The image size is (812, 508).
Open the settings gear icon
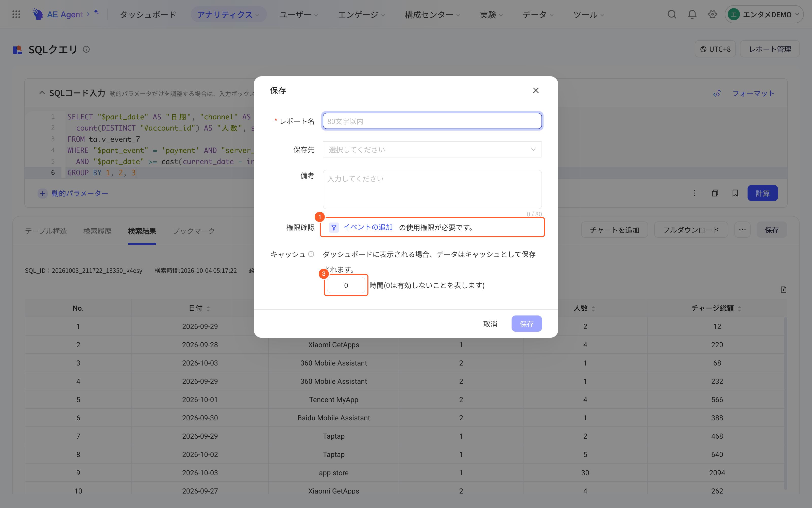pos(712,14)
